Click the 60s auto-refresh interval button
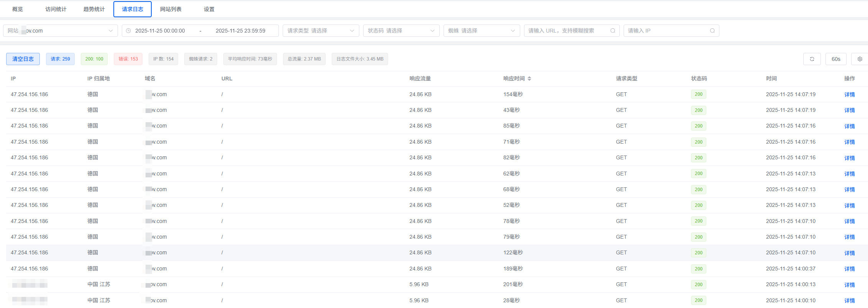 (x=835, y=59)
